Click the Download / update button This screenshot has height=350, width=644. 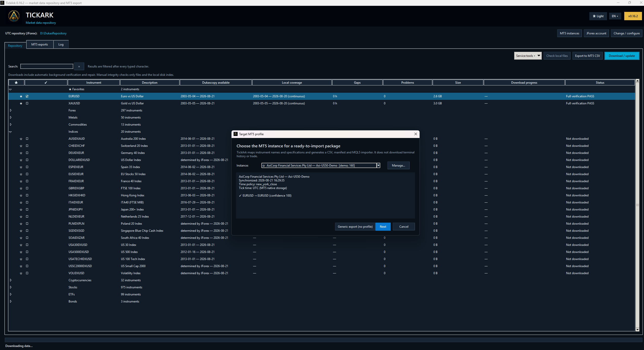coord(622,56)
